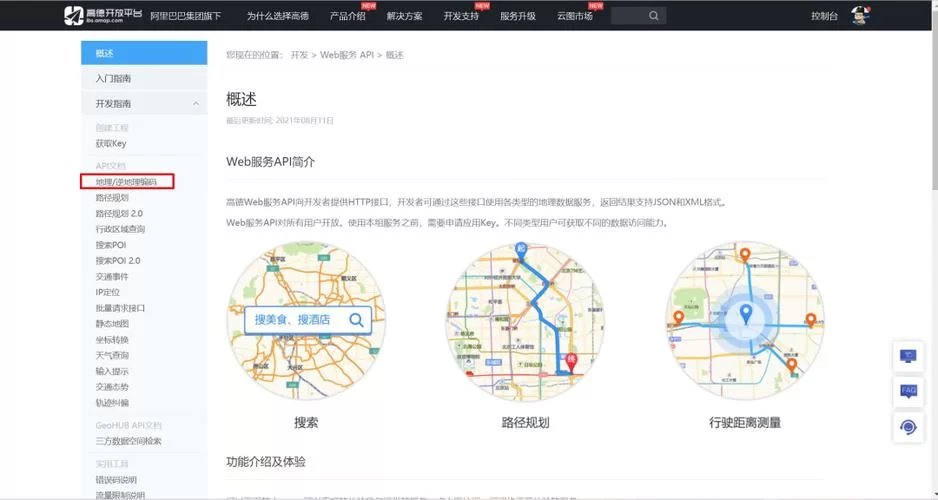Open the customer service headset icon
Screen dimensions: 938x500
coord(908,428)
